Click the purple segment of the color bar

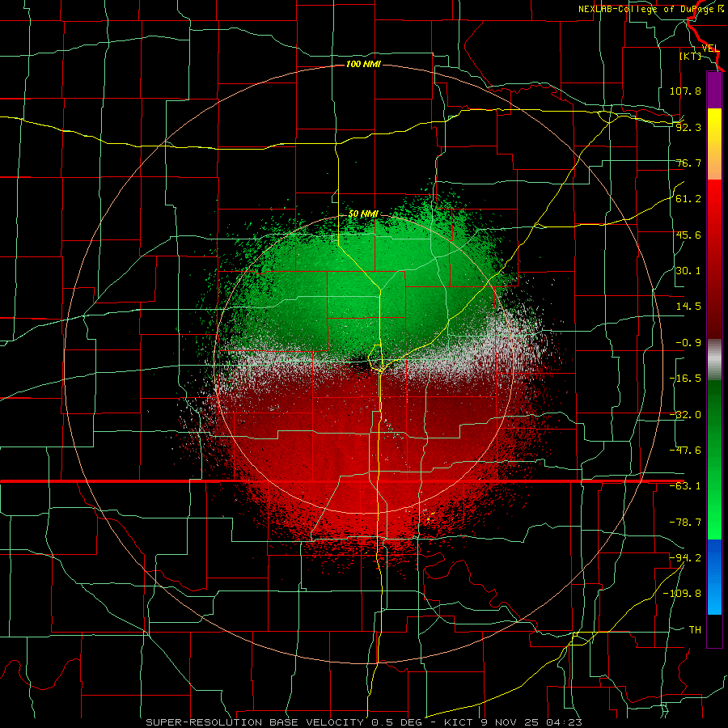pos(714,90)
